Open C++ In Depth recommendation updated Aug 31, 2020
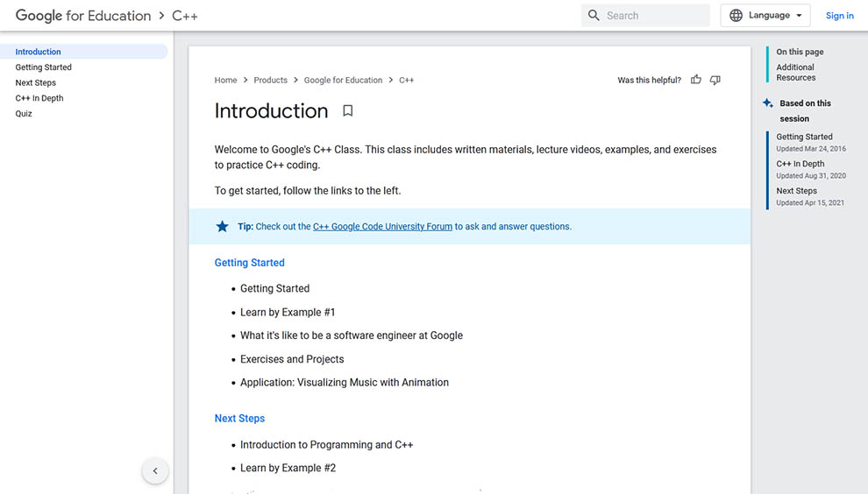This screenshot has width=868, height=494. click(811, 169)
